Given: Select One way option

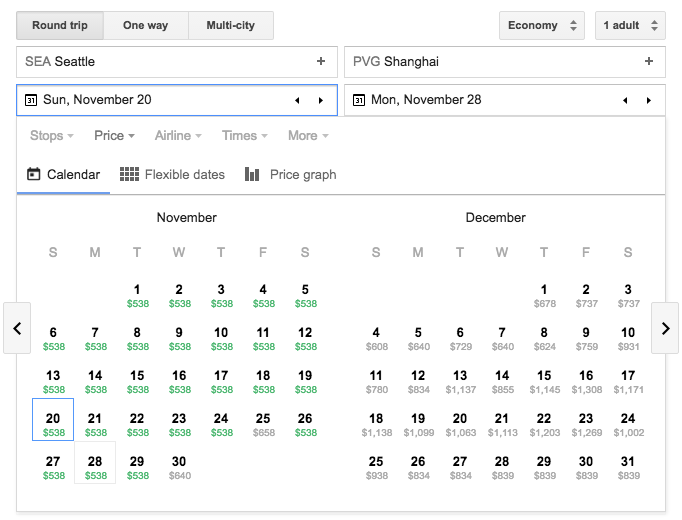Looking at the screenshot, I should (146, 25).
